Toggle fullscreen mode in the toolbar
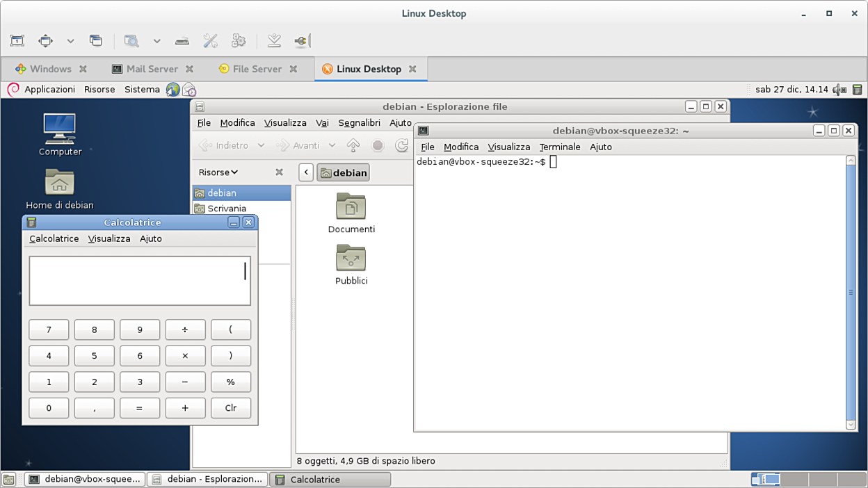 pyautogui.click(x=17, y=41)
